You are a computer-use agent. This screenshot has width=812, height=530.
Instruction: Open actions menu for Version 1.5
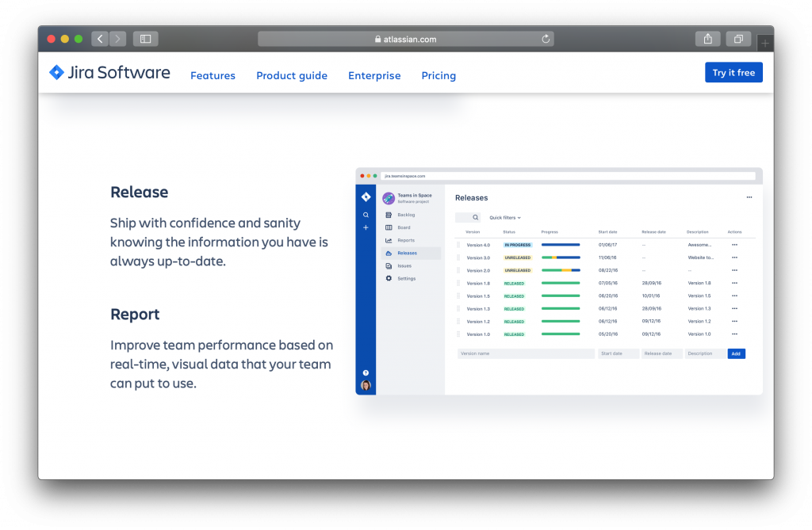point(734,296)
